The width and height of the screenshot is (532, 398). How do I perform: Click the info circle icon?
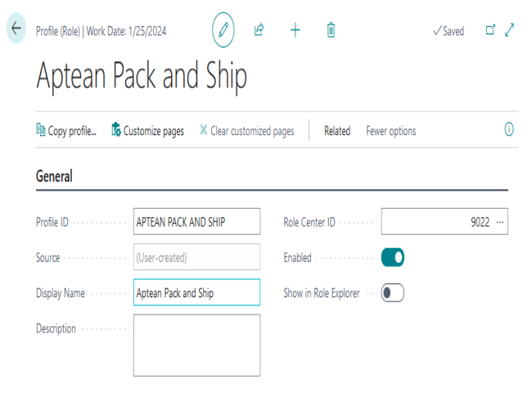[509, 129]
